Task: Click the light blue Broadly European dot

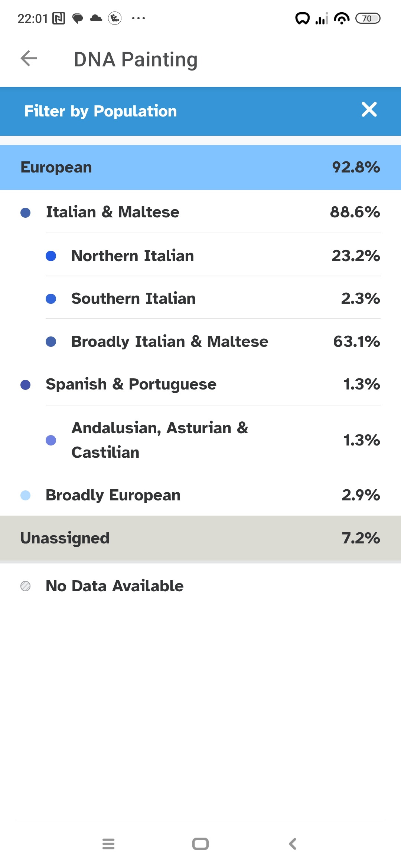Action: [25, 495]
